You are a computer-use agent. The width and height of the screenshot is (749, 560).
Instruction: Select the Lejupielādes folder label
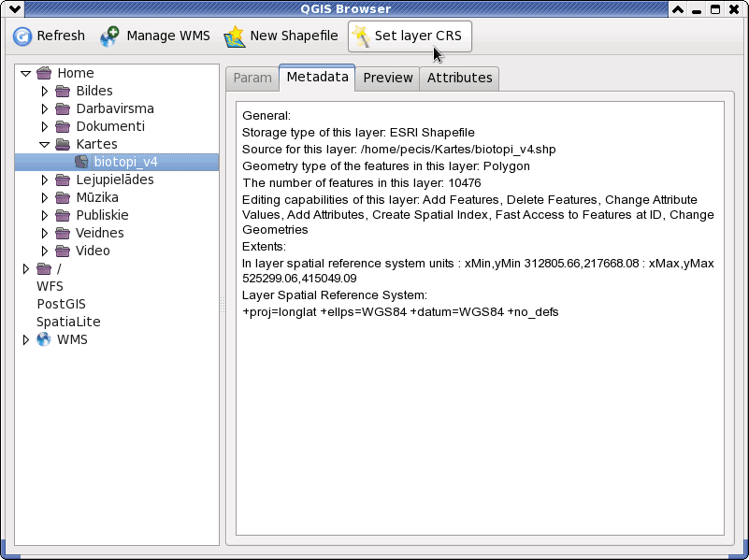(115, 179)
